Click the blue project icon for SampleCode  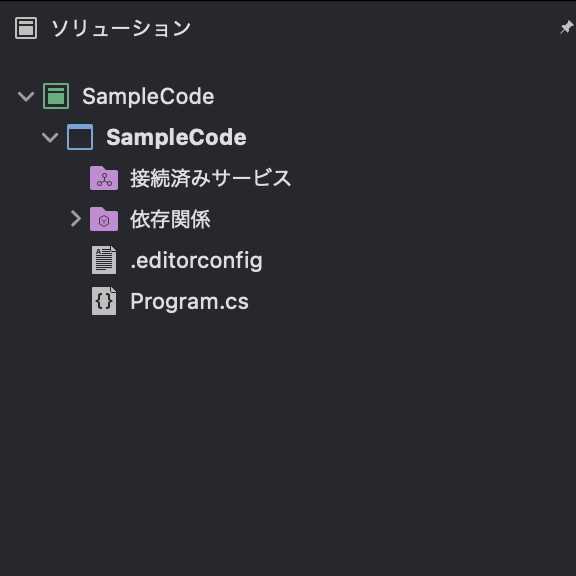pos(80,137)
